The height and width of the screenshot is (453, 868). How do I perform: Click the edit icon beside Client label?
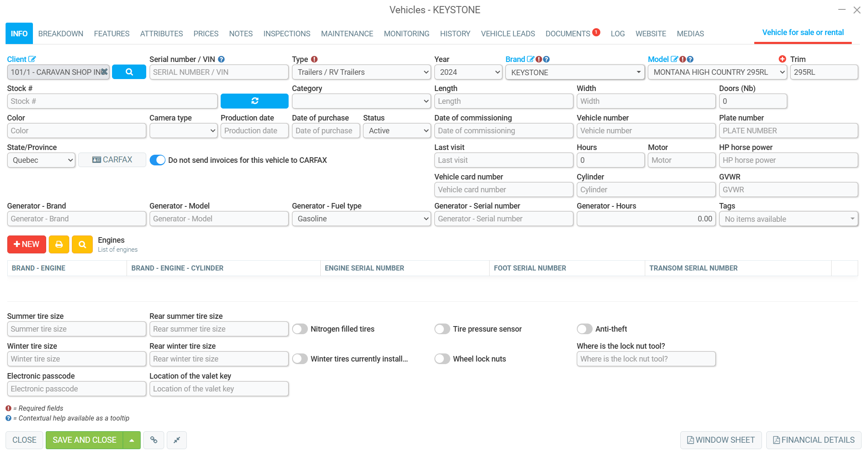coord(32,59)
